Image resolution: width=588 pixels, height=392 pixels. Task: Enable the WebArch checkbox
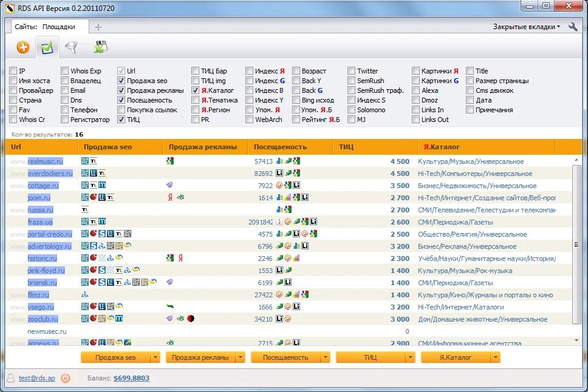coord(250,120)
